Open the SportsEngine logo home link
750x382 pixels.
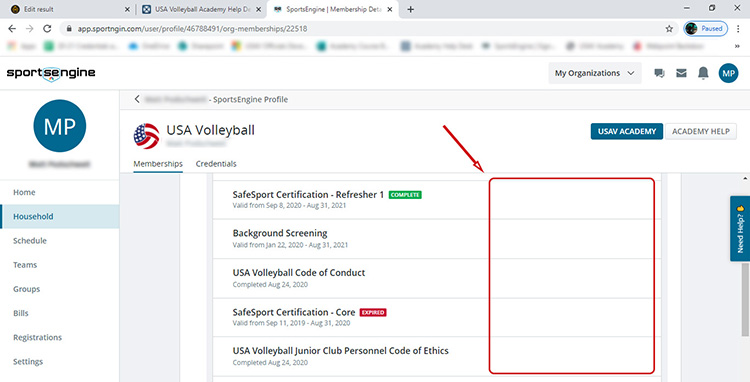[51, 74]
